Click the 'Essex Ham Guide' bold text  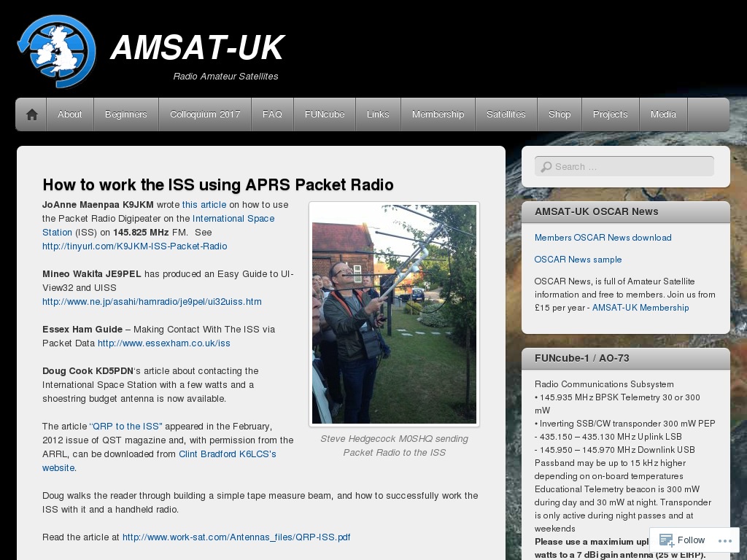pyautogui.click(x=82, y=330)
